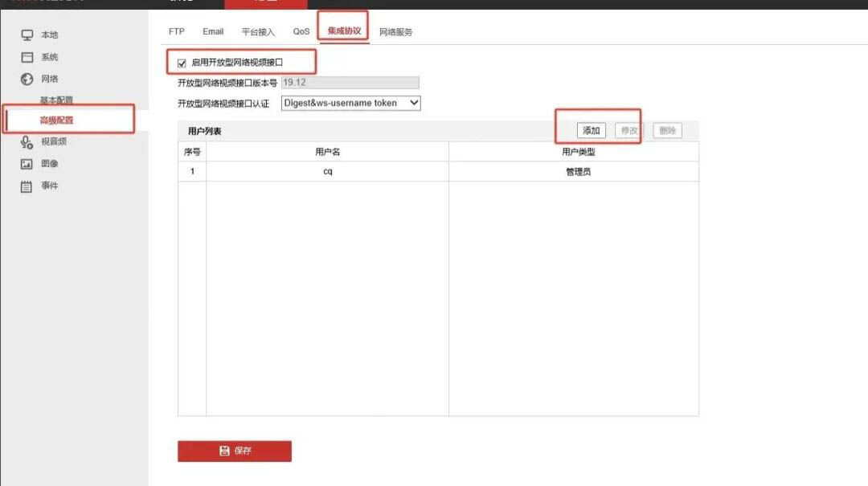Select the 网络 (Network) globe icon
Image resolution: width=868 pixels, height=486 pixels.
[x=27, y=80]
